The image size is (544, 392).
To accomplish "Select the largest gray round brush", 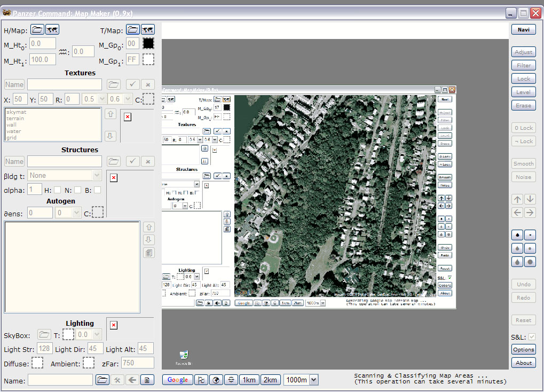I will (530, 262).
